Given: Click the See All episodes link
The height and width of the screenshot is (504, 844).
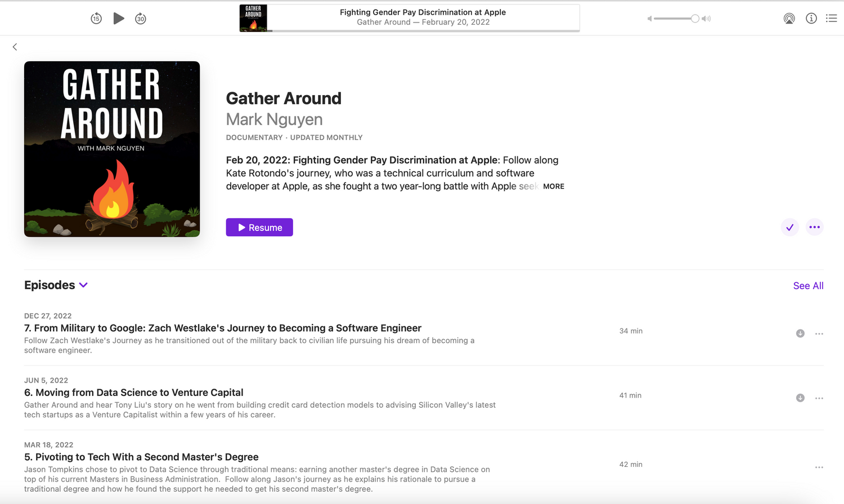Looking at the screenshot, I should (808, 286).
